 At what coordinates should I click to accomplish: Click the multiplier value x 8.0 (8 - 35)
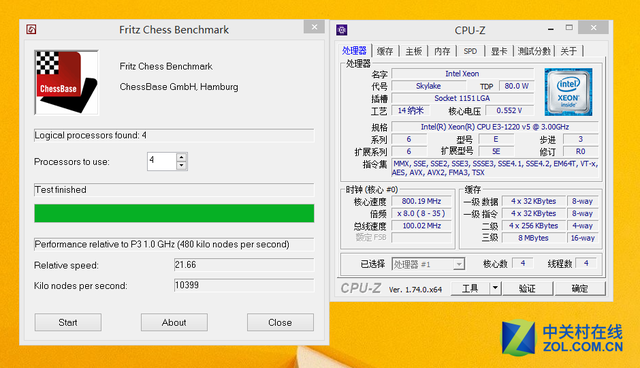(x=421, y=213)
